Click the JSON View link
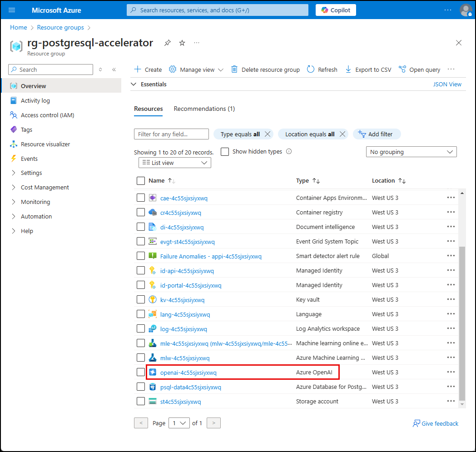 (x=447, y=84)
